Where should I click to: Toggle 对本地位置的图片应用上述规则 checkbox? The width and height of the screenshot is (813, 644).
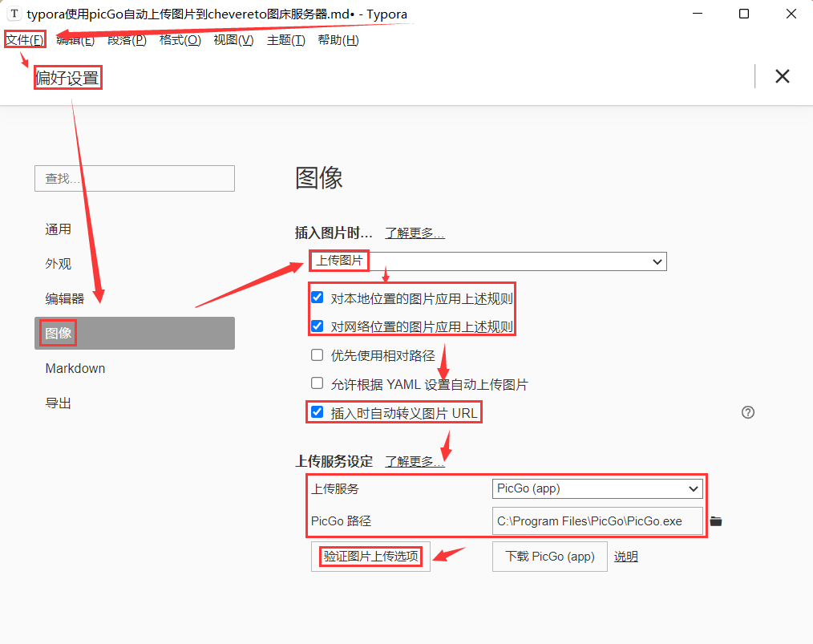(317, 298)
